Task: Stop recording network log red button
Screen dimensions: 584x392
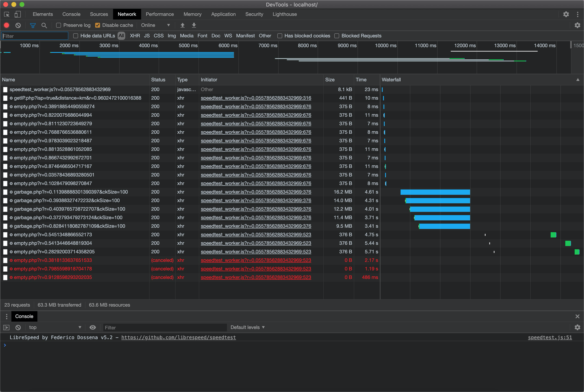Action: (7, 25)
